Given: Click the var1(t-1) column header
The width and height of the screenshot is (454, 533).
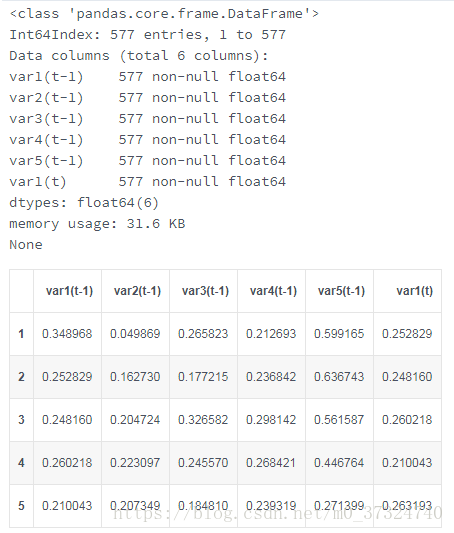Looking at the screenshot, I should coord(69,291).
